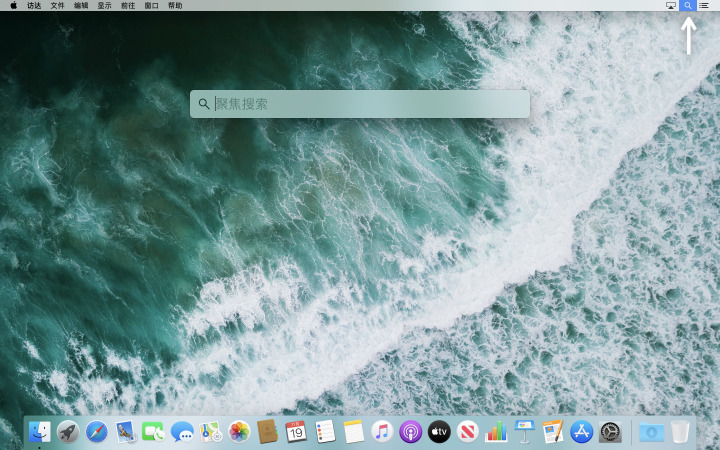This screenshot has width=720, height=450.
Task: Open Downloads folder stack in Dock
Action: coord(652,432)
